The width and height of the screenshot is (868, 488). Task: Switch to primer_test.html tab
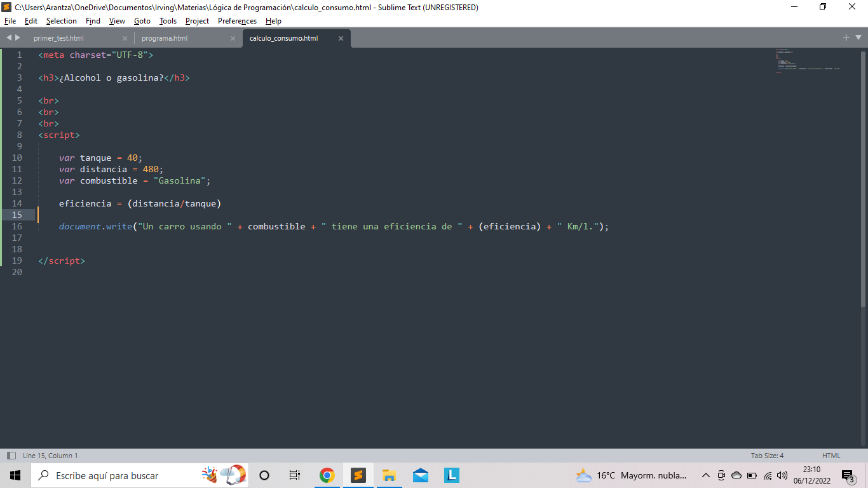coord(58,38)
